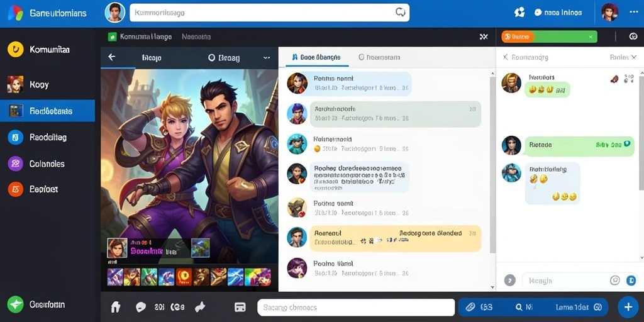The image size is (644, 322).
Task: Click the share arrow icon in bottom toolbar
Action: tap(199, 307)
